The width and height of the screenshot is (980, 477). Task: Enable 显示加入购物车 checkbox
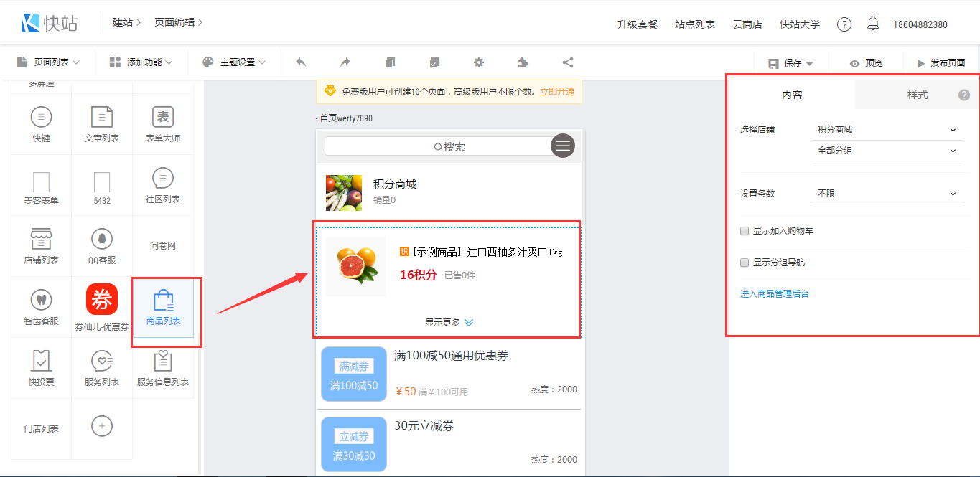point(745,231)
